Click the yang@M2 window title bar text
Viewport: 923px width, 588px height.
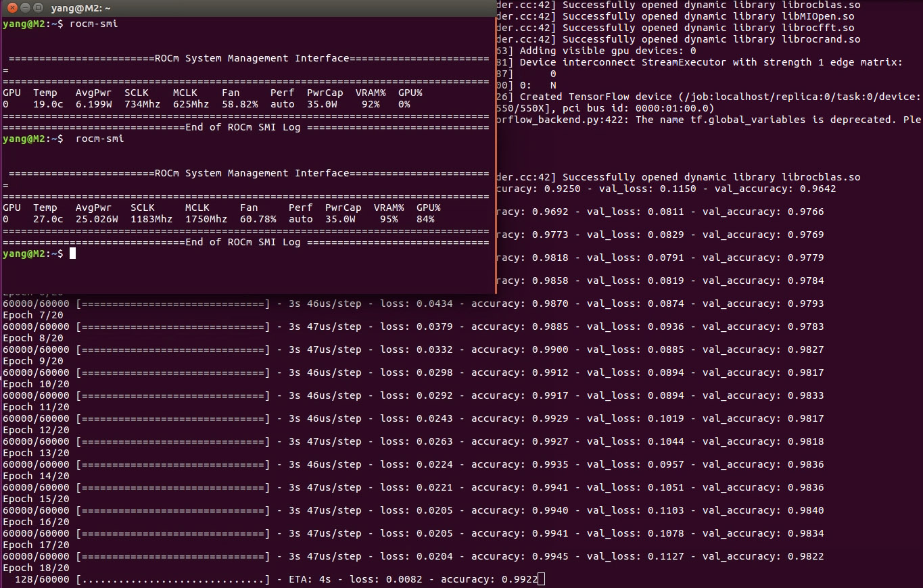click(81, 8)
